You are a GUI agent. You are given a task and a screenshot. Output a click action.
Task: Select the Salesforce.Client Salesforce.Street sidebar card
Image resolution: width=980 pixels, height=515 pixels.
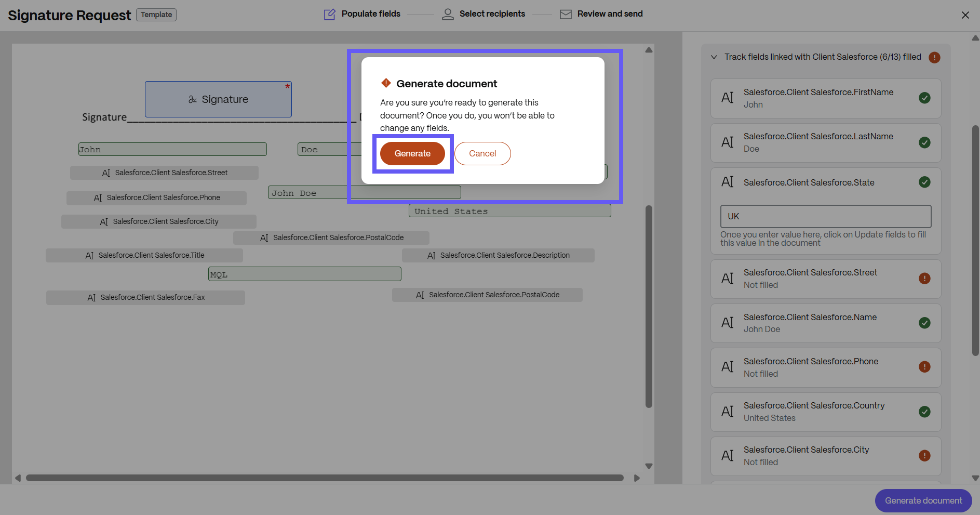pyautogui.click(x=826, y=279)
